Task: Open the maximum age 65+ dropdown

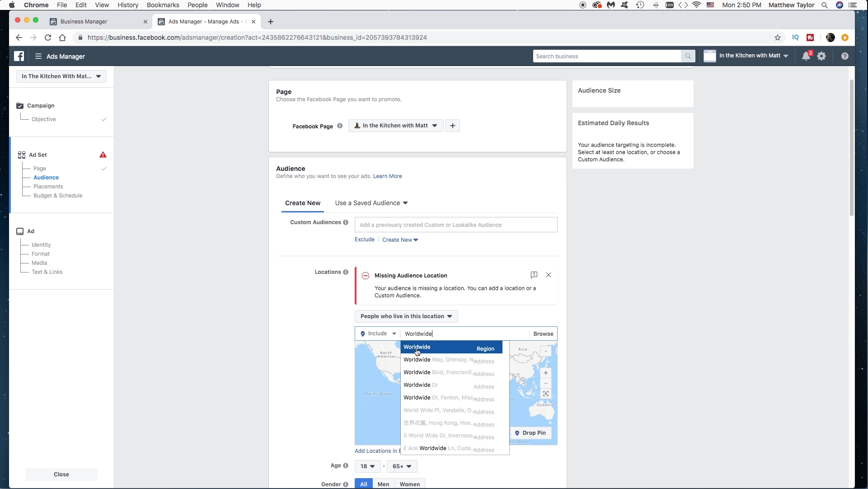Action: (x=402, y=466)
